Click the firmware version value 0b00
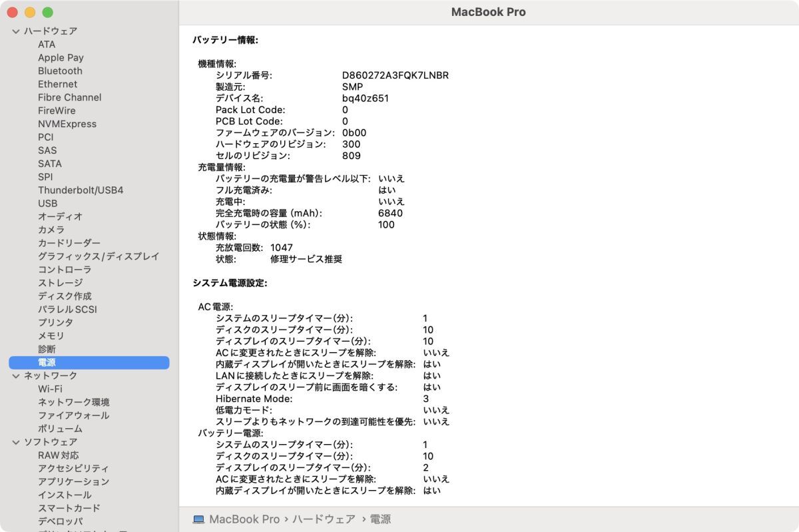The height and width of the screenshot is (532, 799). (354, 133)
